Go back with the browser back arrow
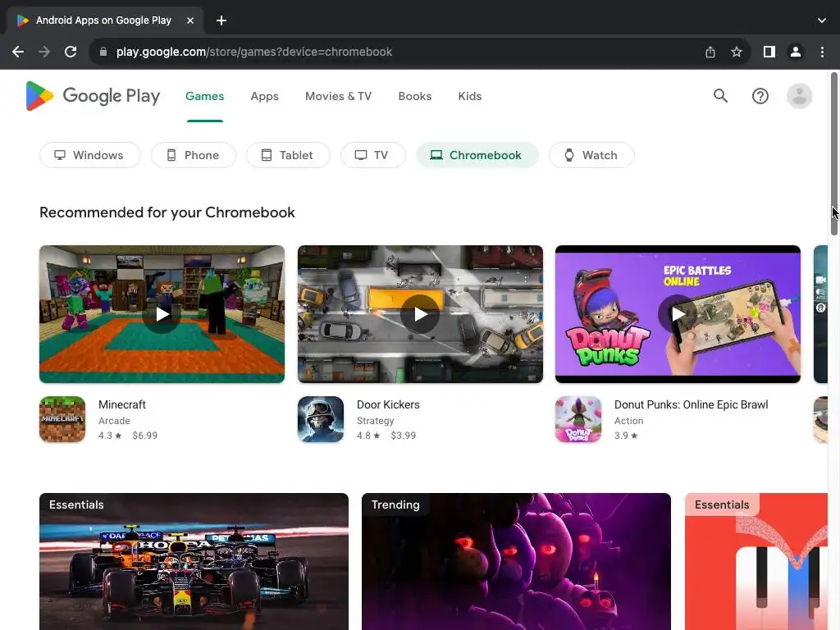840x630 pixels. pos(18,52)
